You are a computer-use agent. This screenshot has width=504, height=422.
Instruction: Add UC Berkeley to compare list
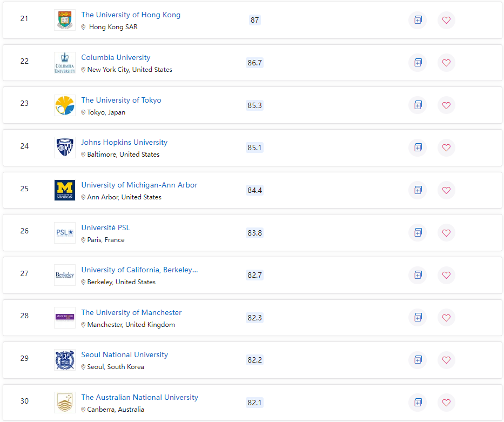(x=418, y=275)
